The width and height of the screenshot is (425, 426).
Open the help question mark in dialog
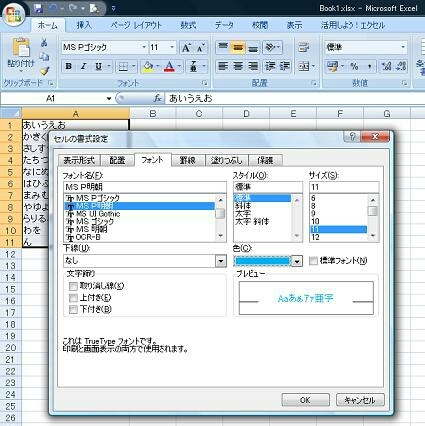[352, 136]
